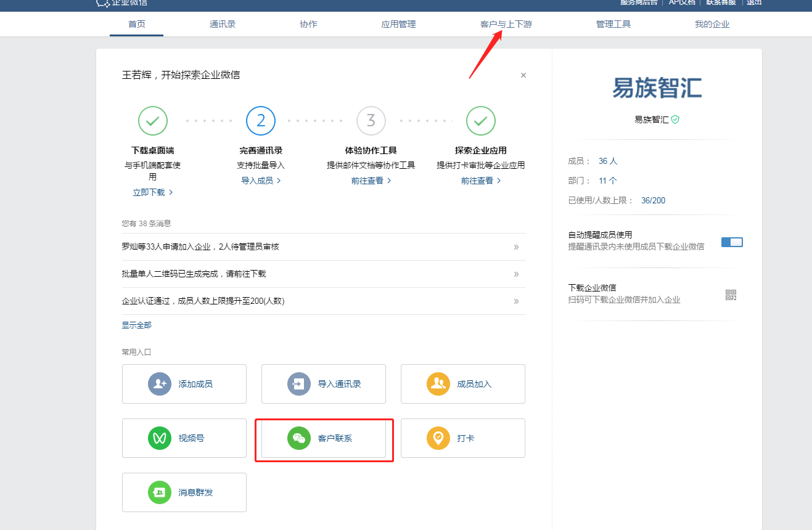Click the 联系客服 link in header
The width and height of the screenshot is (812, 530).
click(x=721, y=2)
